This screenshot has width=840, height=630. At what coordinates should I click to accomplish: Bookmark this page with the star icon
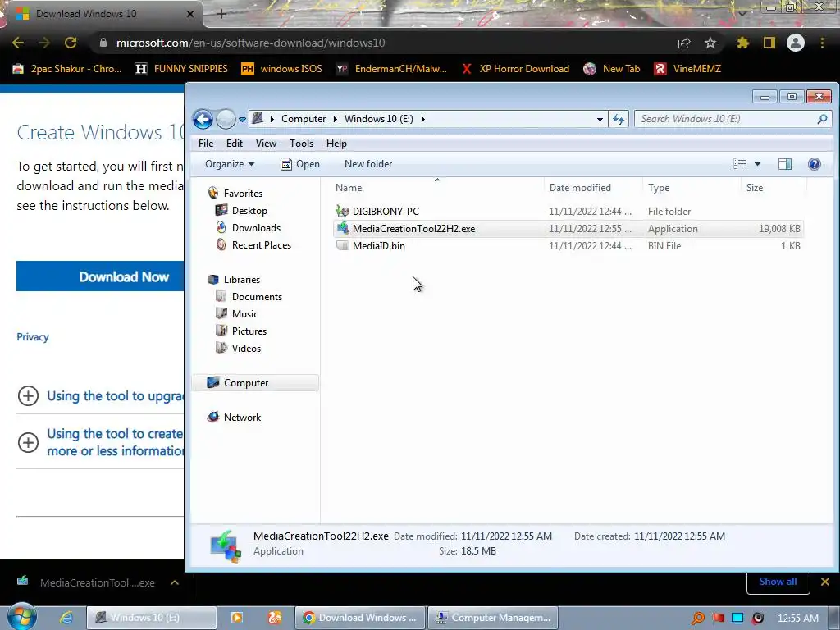(710, 43)
